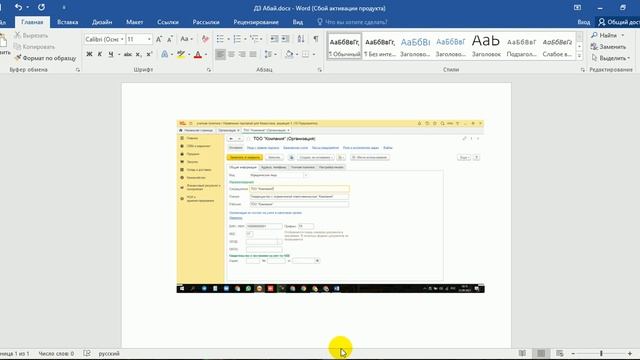Image resolution: width=640 pixels, height=360 pixels.
Task: Open text effects and typography icon
Action: pyautogui.click(x=164, y=54)
